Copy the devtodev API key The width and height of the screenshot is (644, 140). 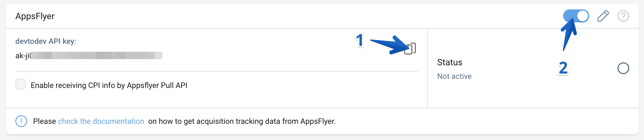tap(410, 49)
